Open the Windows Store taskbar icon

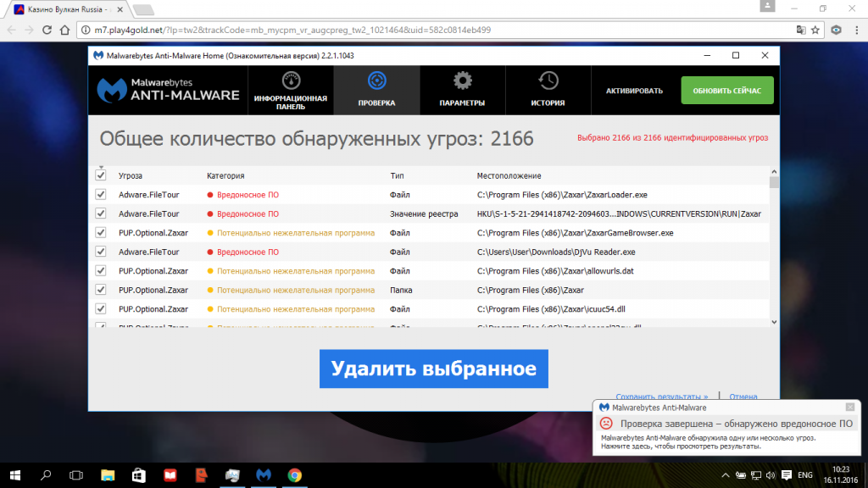click(138, 475)
